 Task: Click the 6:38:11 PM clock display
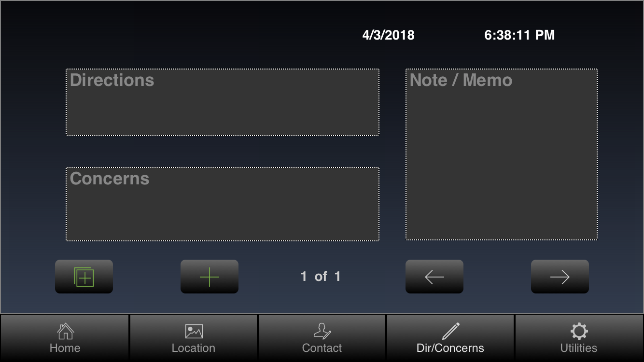pyautogui.click(x=519, y=35)
